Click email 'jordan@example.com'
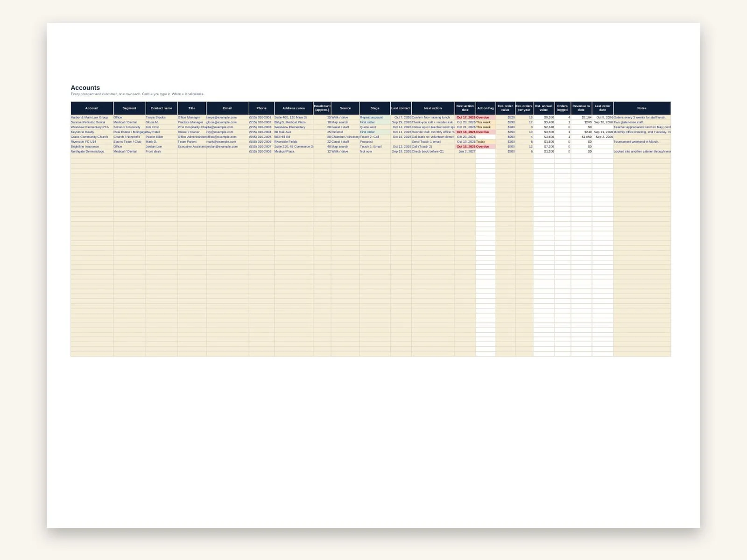 pos(227,147)
